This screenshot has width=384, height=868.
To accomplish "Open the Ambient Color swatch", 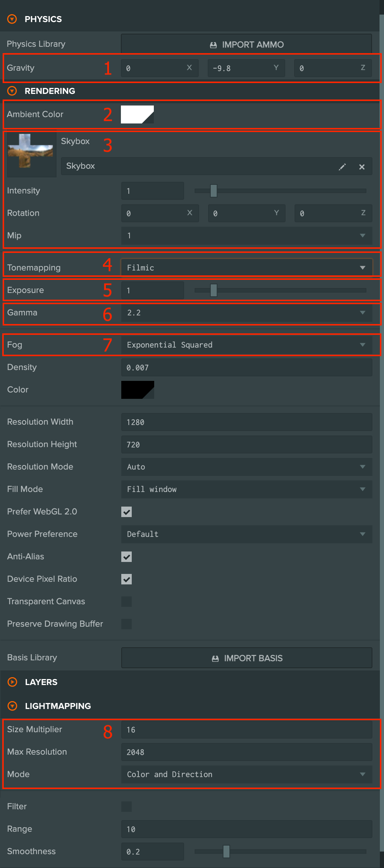I will coord(137,114).
